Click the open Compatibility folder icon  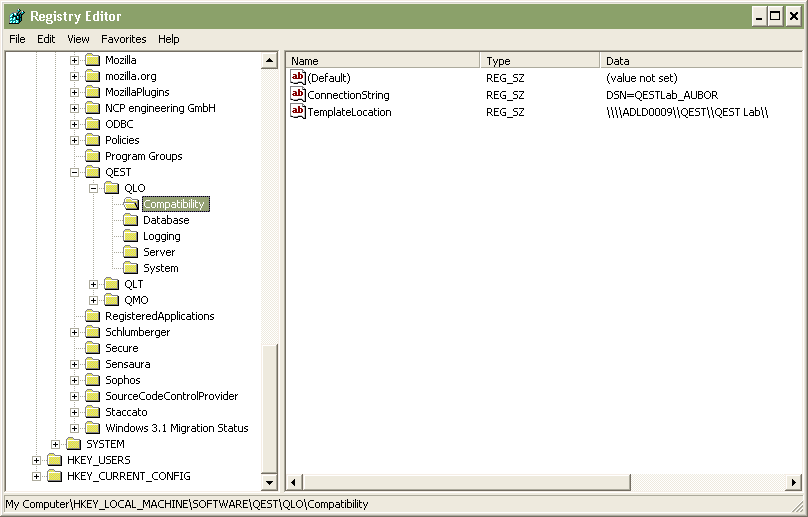(131, 204)
